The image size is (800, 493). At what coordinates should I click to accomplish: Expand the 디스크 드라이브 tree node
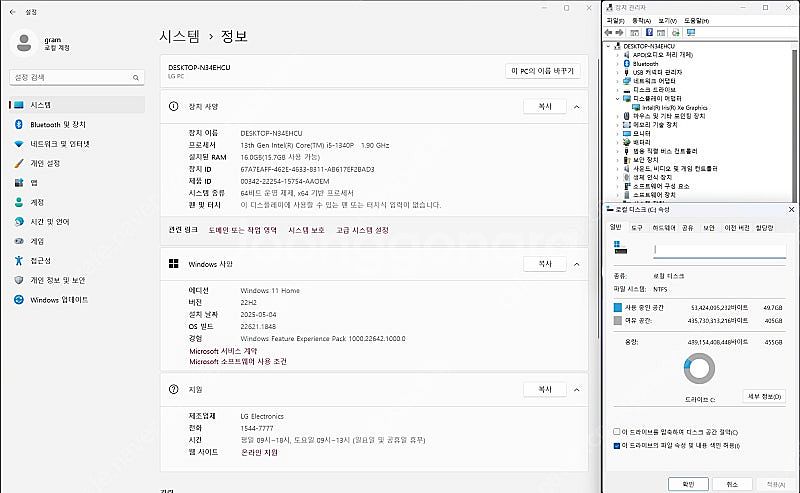pos(617,90)
